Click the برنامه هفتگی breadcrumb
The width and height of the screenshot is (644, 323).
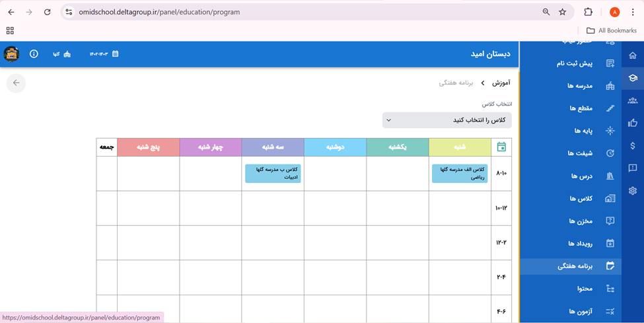coord(456,83)
